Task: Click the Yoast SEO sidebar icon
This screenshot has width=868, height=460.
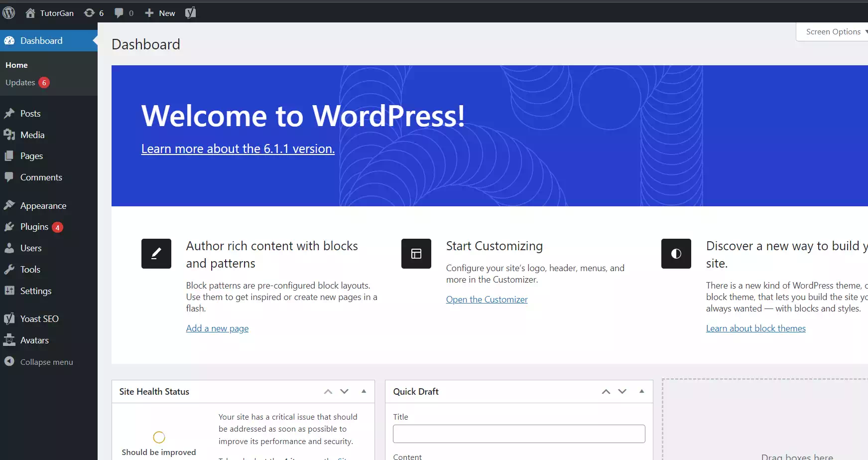Action: (9, 319)
